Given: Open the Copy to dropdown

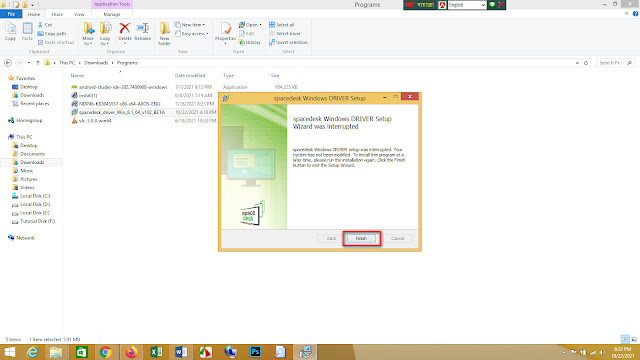Looking at the screenshot, I should (105, 33).
